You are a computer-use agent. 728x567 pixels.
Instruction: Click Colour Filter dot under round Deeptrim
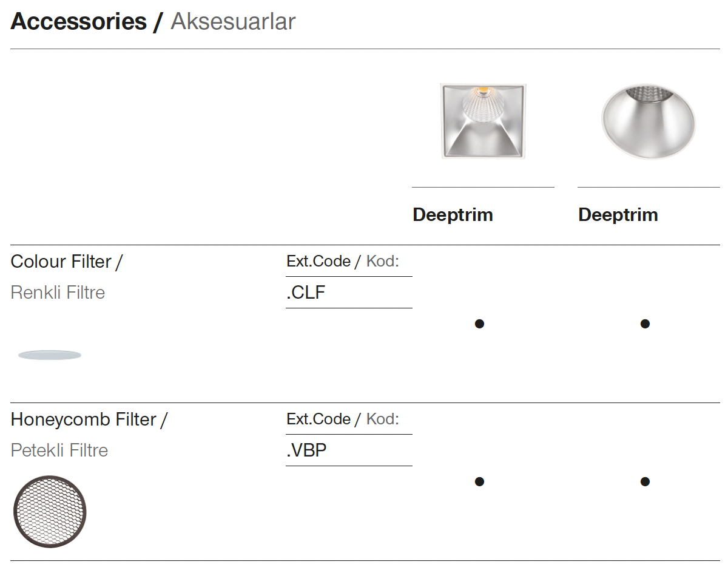645,324
